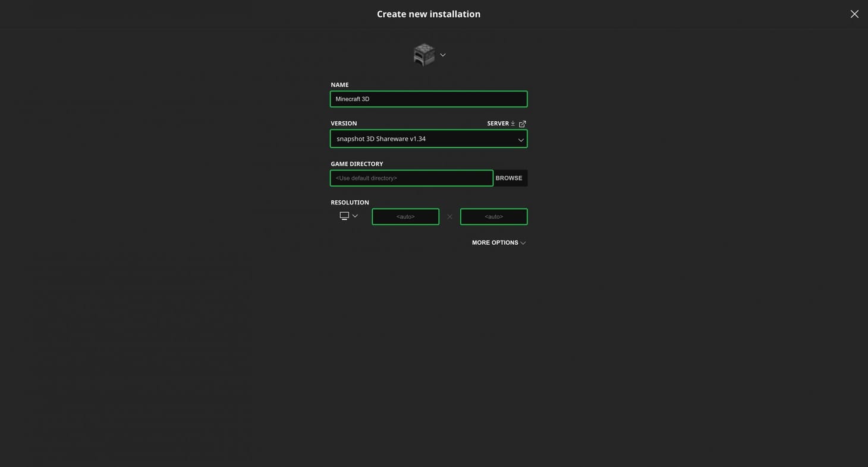Click the height auto resolution field
This screenshot has height=467, width=868.
pos(493,216)
